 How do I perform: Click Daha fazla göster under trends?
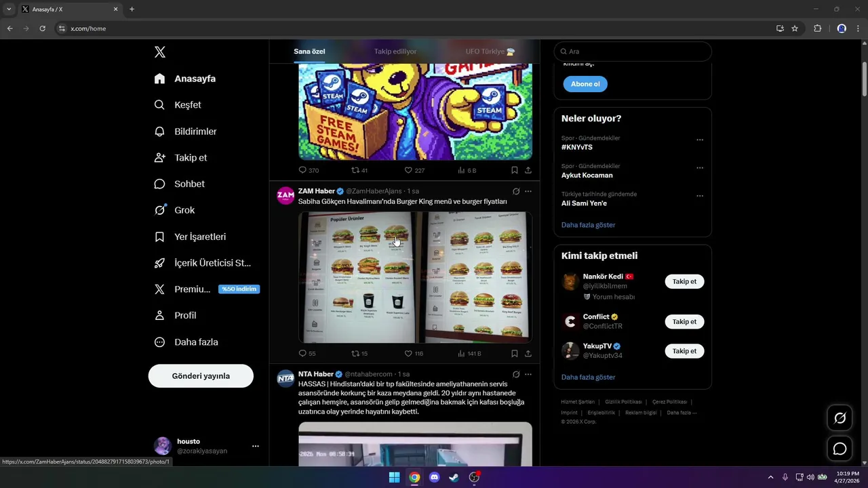pyautogui.click(x=589, y=225)
